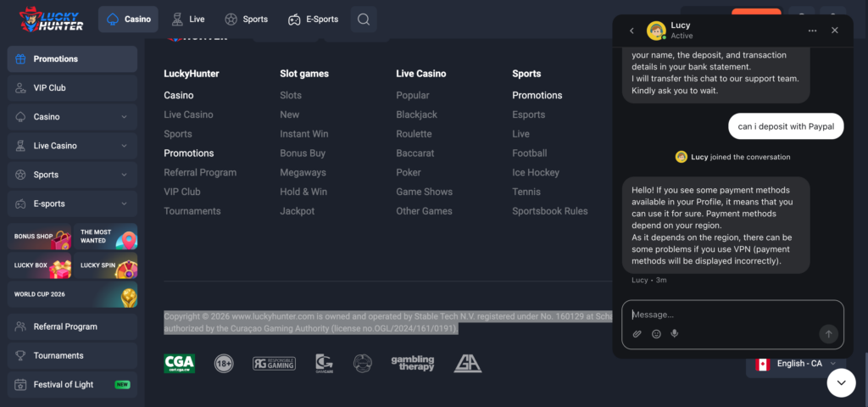Click the Lucky Hunter logo
The image size is (868, 407).
coord(51,20)
